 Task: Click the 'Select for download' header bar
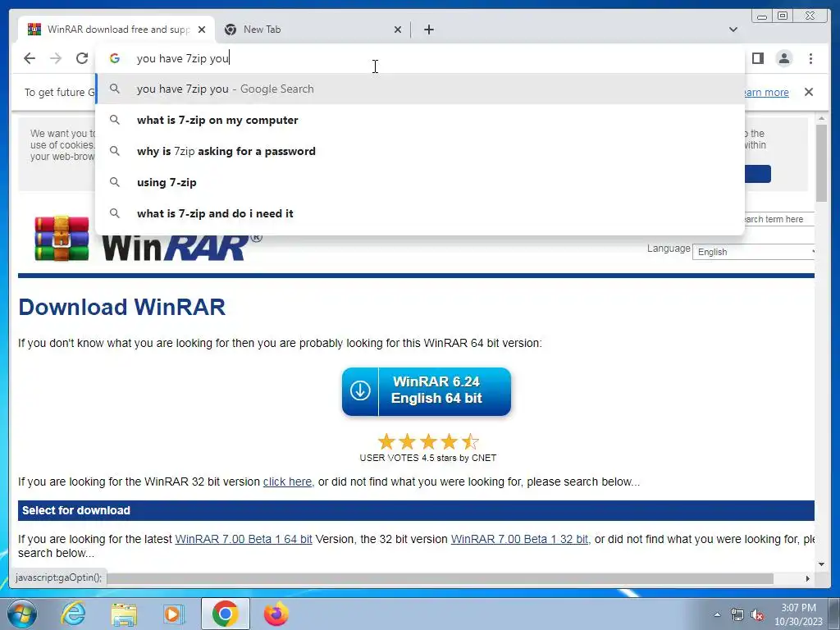pyautogui.click(x=416, y=510)
